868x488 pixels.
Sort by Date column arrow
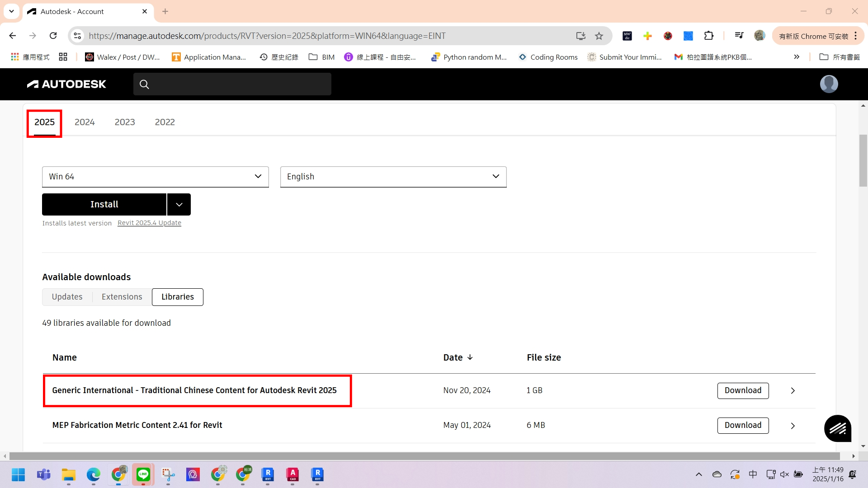(x=470, y=357)
